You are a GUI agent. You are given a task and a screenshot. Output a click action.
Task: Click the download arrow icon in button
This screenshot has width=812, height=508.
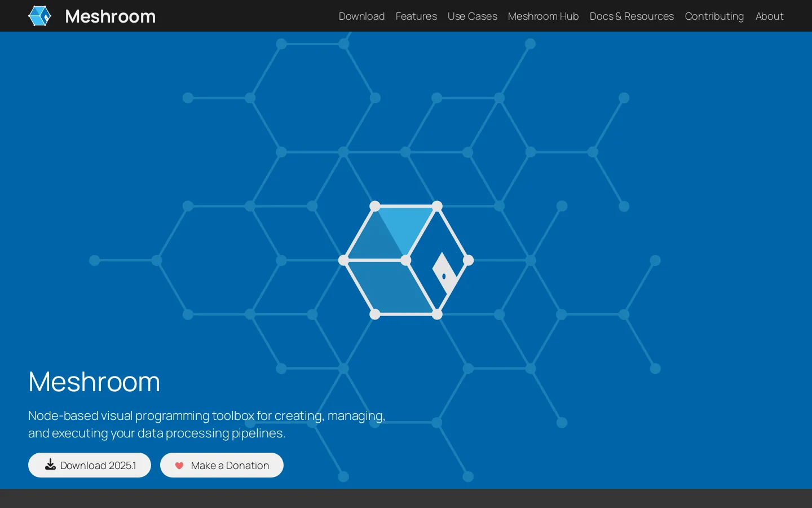click(50, 465)
